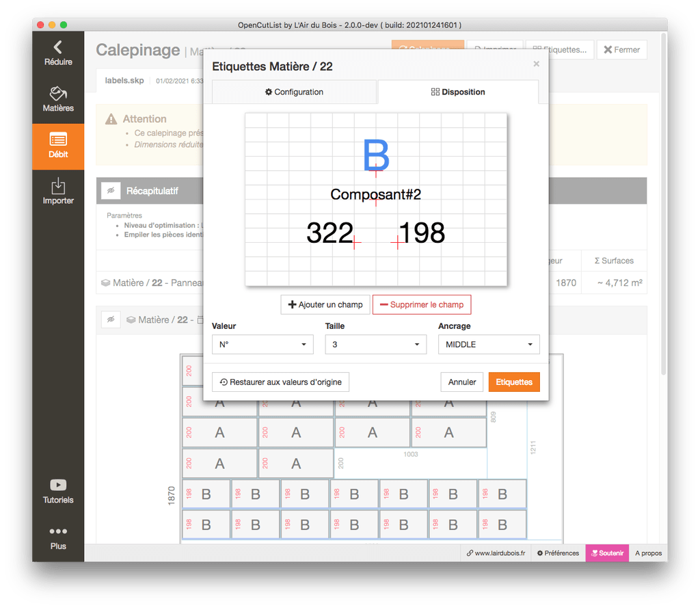Open the Taille dropdown showing 3
This screenshot has width=700, height=608.
[x=375, y=345]
